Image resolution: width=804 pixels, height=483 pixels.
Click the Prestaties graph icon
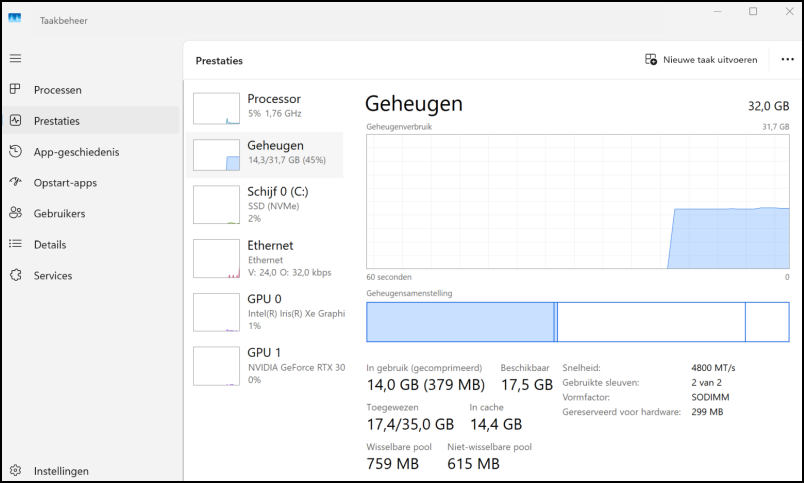15,121
